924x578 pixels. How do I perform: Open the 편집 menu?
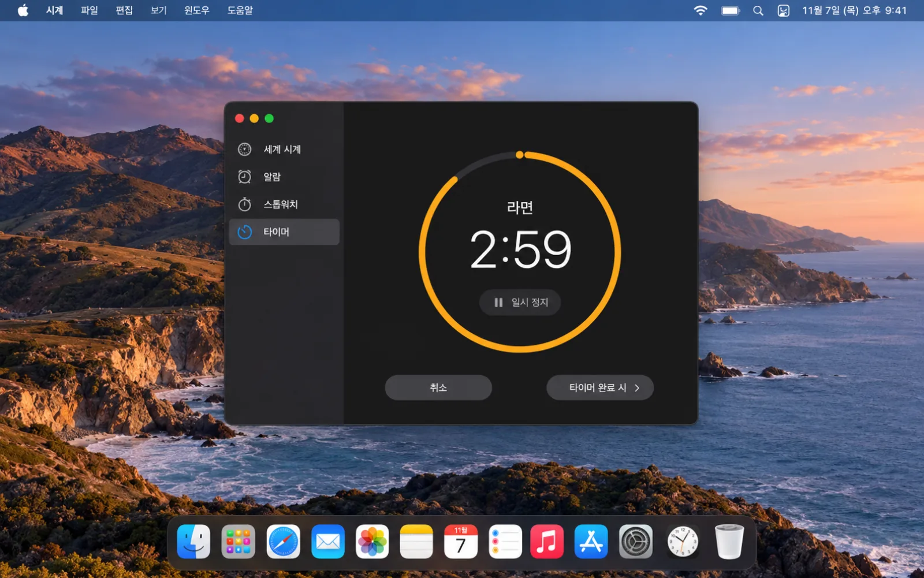coord(124,10)
